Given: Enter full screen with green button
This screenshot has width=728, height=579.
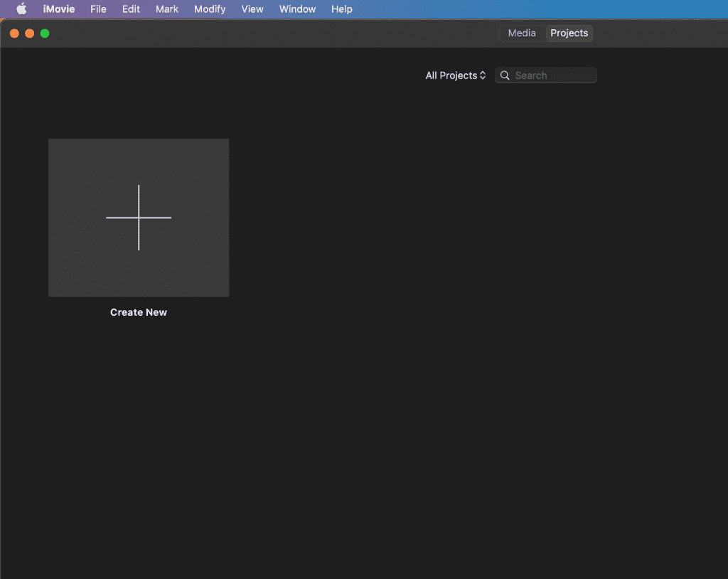Looking at the screenshot, I should point(45,33).
